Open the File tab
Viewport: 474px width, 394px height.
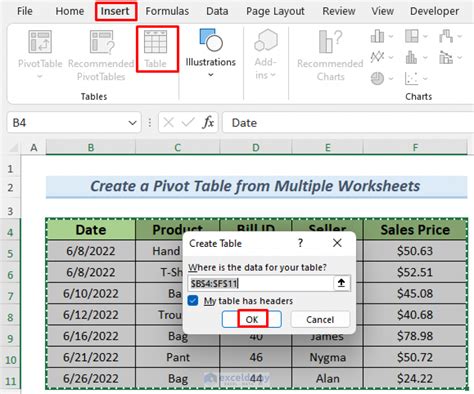click(x=25, y=11)
